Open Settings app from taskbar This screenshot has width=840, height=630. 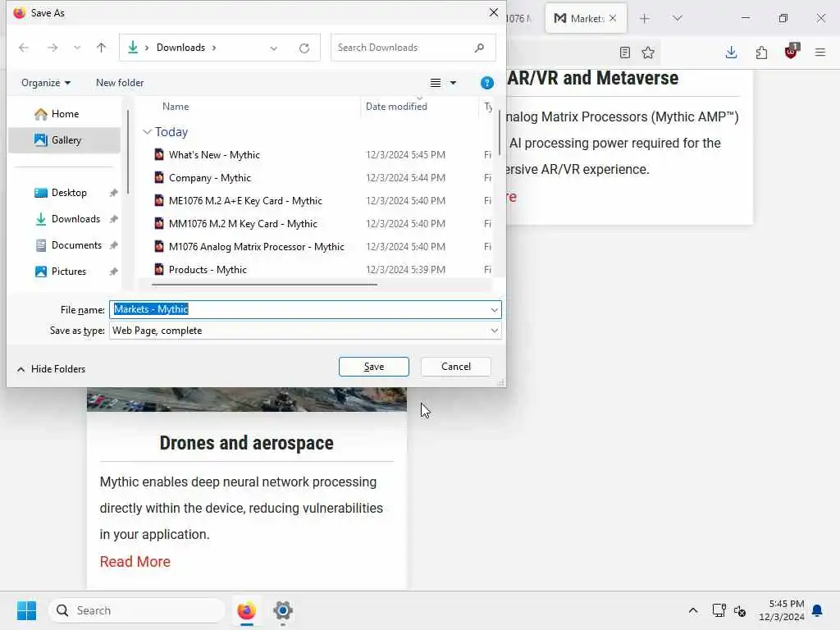[283, 610]
